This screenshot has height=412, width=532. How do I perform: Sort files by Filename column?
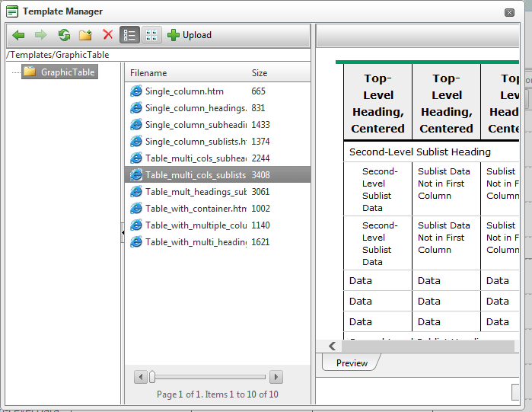148,73
